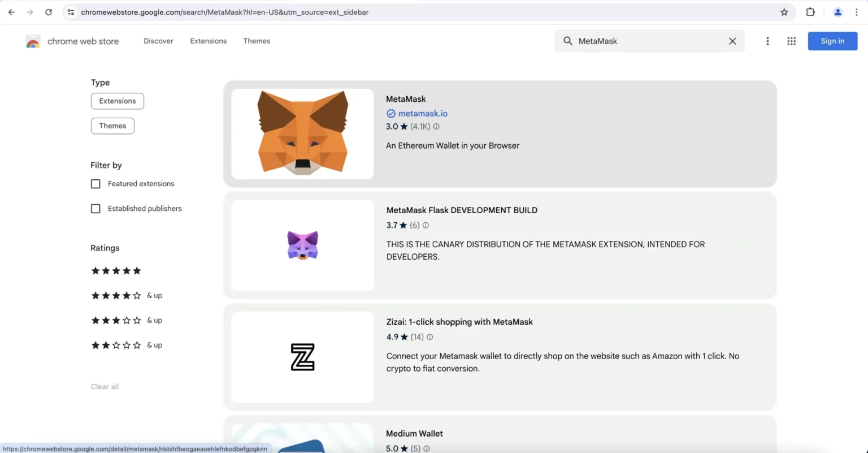868x453 pixels.
Task: Click the Zizai 4.9 rating
Action: click(397, 337)
